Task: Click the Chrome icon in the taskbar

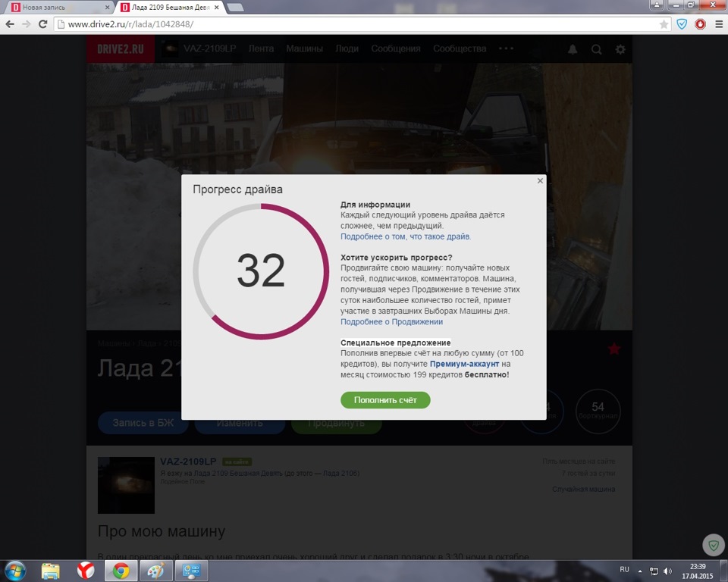Action: [x=121, y=571]
